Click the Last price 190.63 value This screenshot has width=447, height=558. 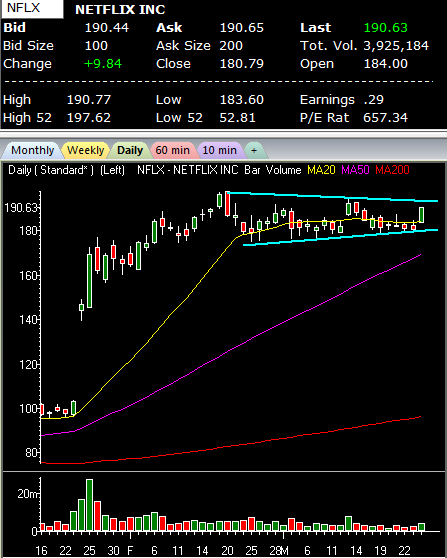385,28
